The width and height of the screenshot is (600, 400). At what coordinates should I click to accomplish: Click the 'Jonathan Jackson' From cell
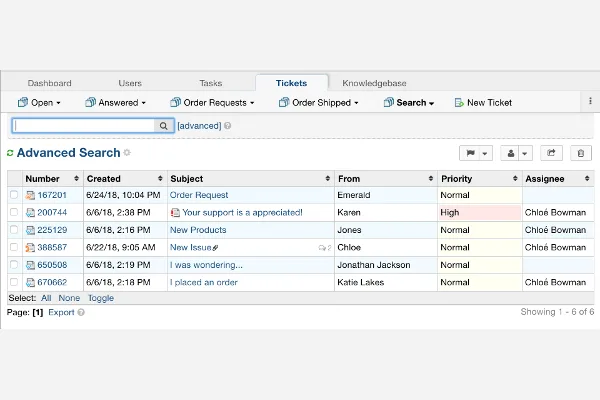coord(386,265)
